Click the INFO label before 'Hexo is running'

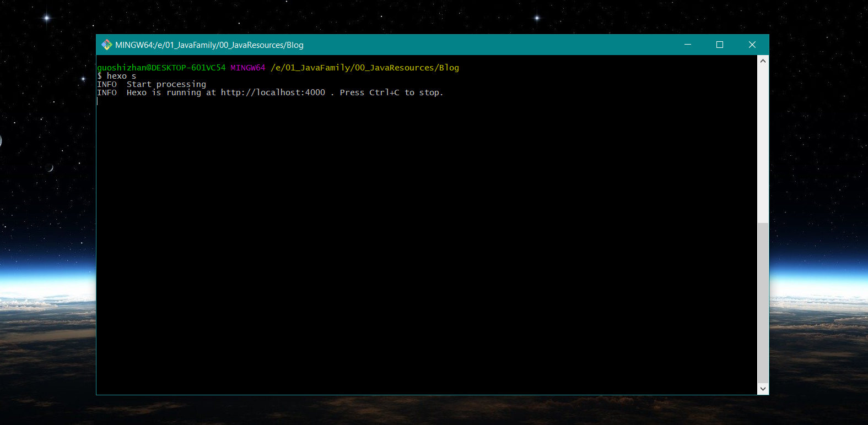click(x=107, y=92)
